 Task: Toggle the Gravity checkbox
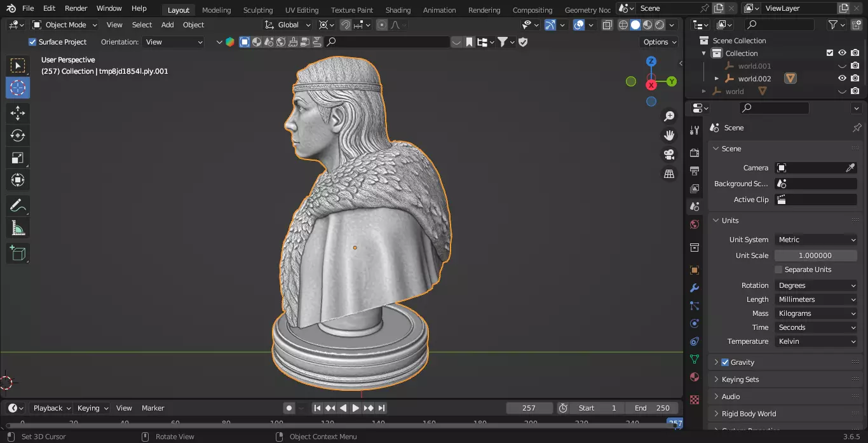[725, 362]
